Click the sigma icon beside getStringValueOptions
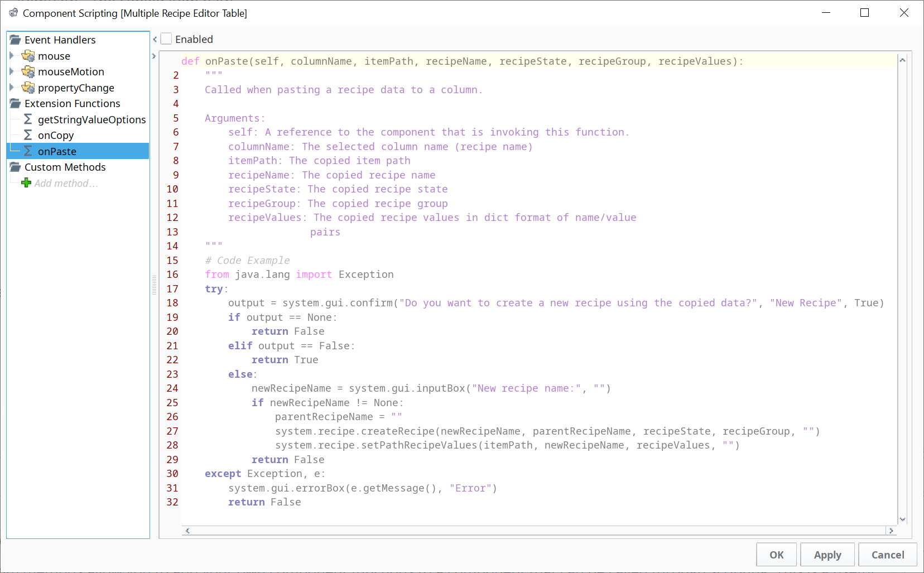The image size is (924, 573). pos(28,119)
